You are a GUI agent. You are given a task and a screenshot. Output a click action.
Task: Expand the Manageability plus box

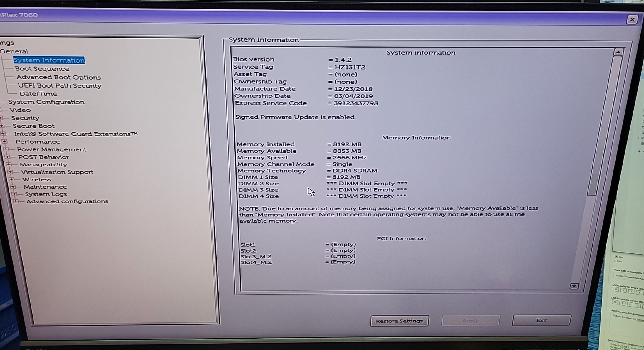pyautogui.click(x=9, y=164)
